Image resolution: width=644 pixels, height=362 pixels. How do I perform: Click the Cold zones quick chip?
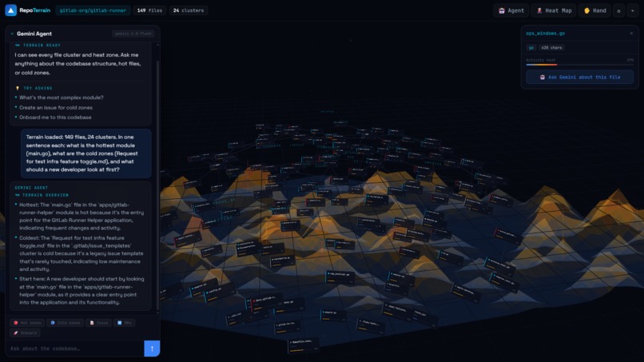tap(65, 323)
